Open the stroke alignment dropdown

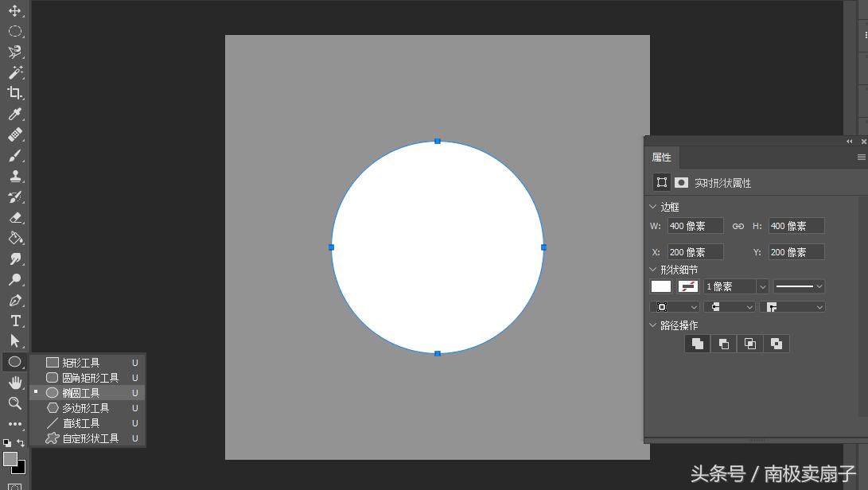point(675,307)
